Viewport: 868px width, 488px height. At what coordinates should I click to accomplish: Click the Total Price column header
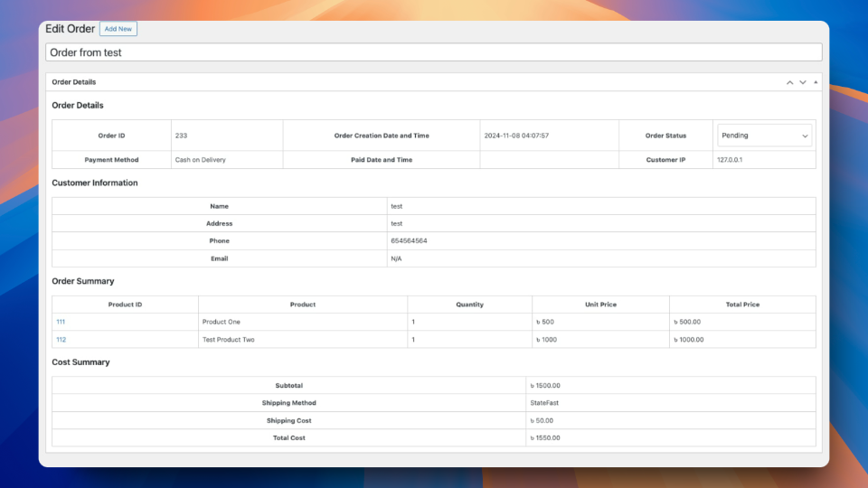click(742, 305)
